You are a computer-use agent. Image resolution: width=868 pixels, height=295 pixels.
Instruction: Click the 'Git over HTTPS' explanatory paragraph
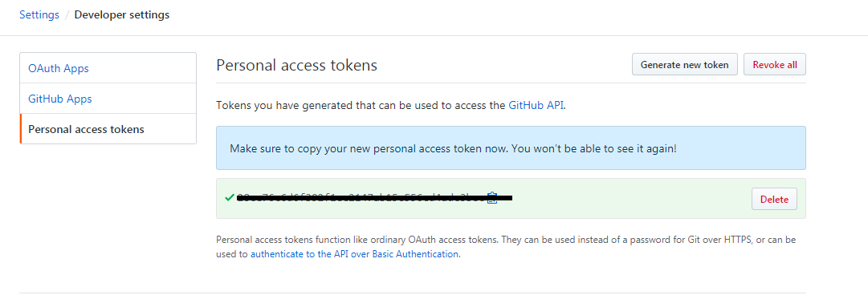pos(506,247)
